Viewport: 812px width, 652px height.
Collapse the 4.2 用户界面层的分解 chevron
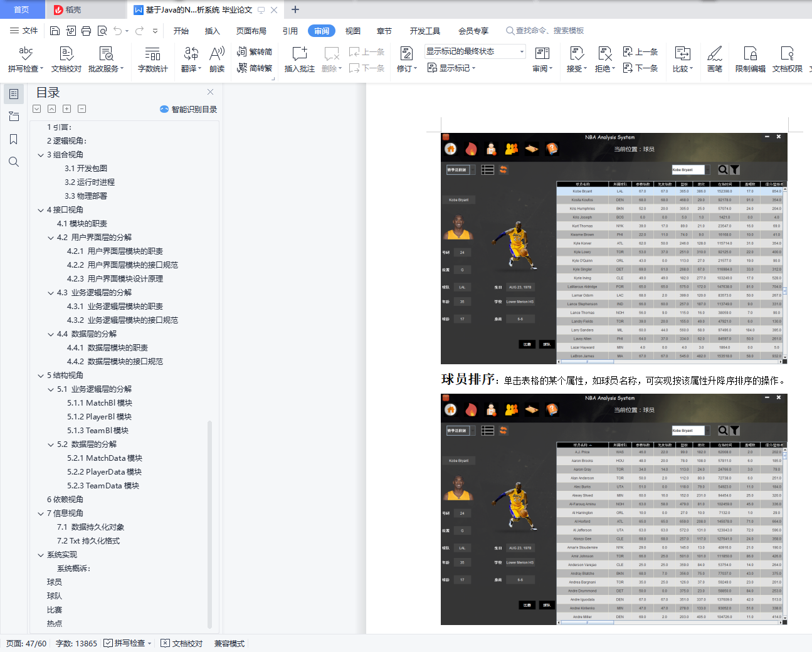[51, 238]
